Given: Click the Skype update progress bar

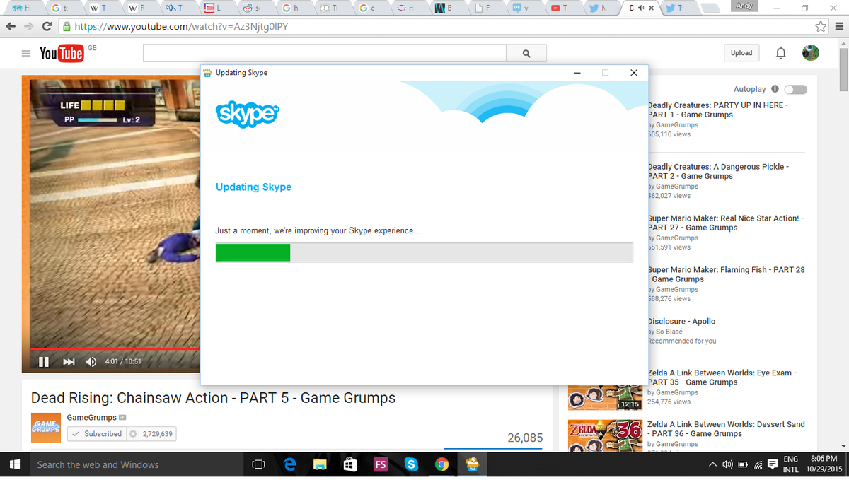Looking at the screenshot, I should point(424,252).
